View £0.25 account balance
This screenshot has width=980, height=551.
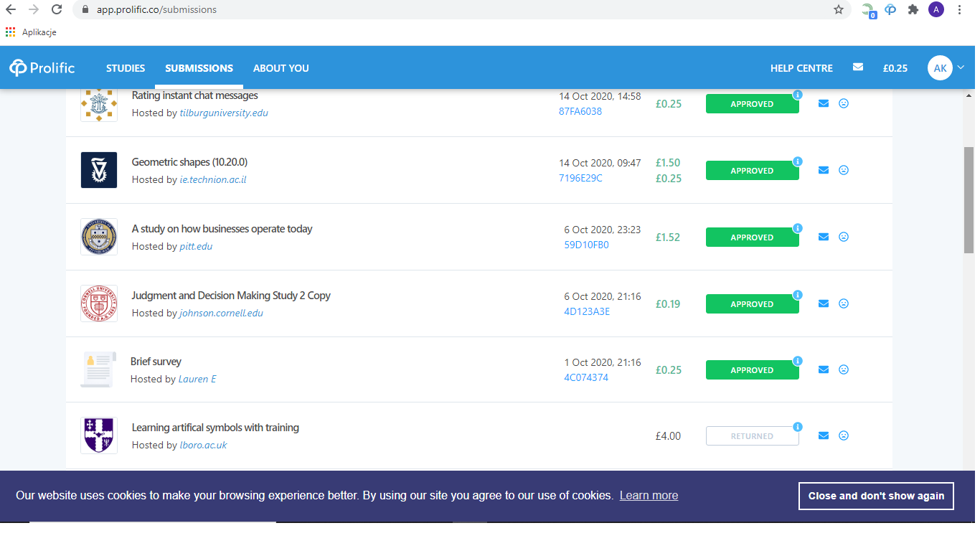(x=895, y=68)
